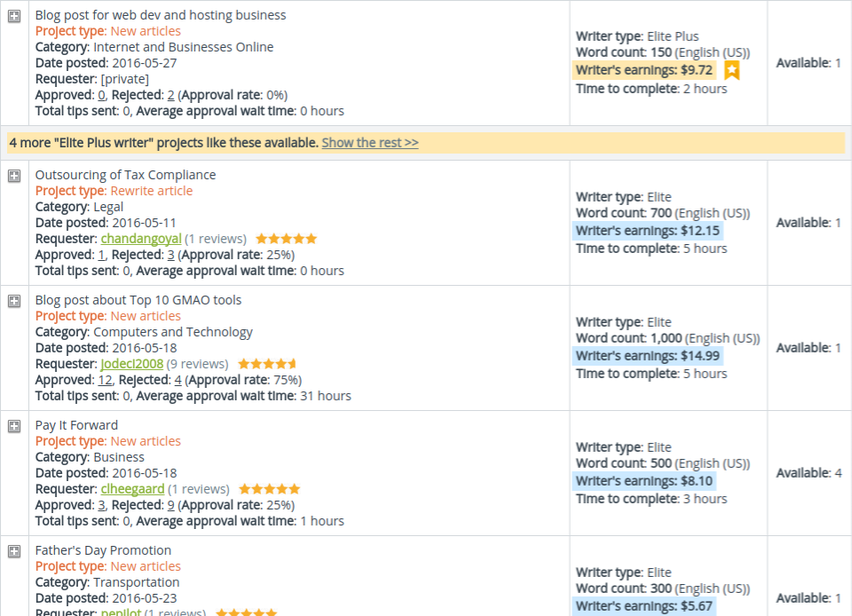Expand the Father's Day Promotion row

[x=14, y=551]
